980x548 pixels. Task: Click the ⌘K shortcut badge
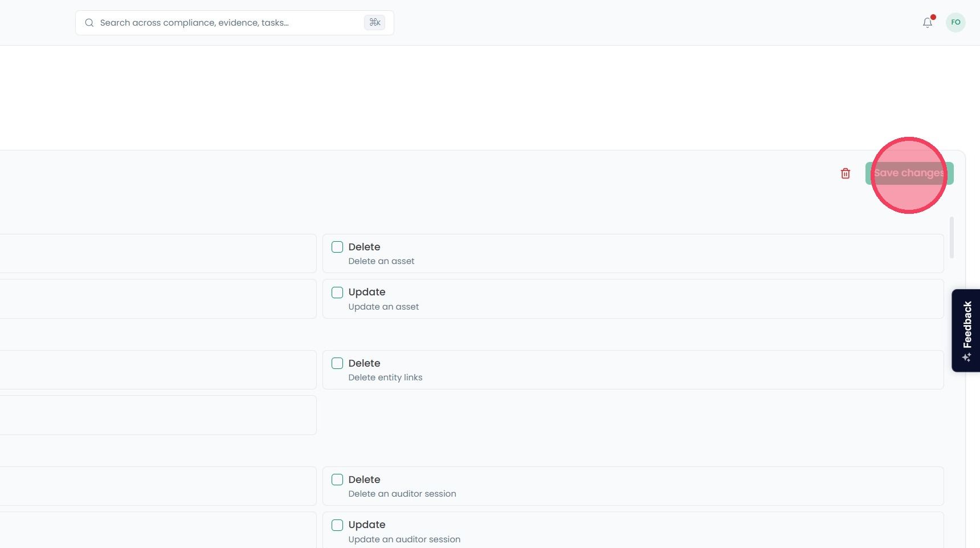coord(374,22)
